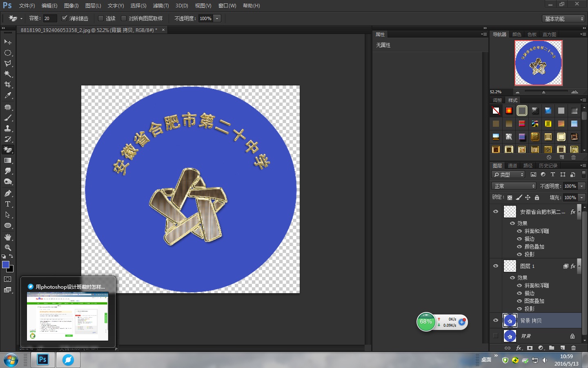Select the Elliptical Marquee tool
The height and width of the screenshot is (368, 588).
pos(8,53)
